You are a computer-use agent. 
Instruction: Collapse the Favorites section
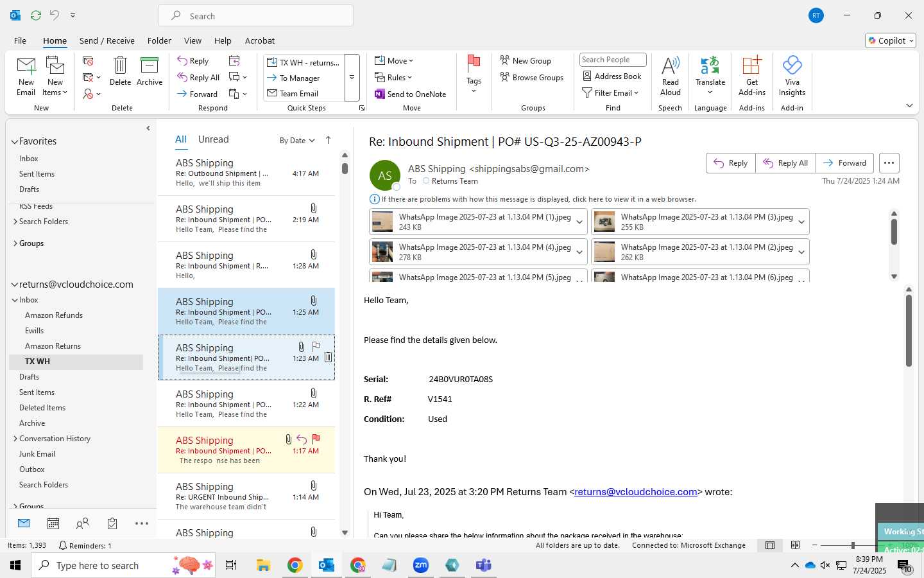(x=15, y=142)
